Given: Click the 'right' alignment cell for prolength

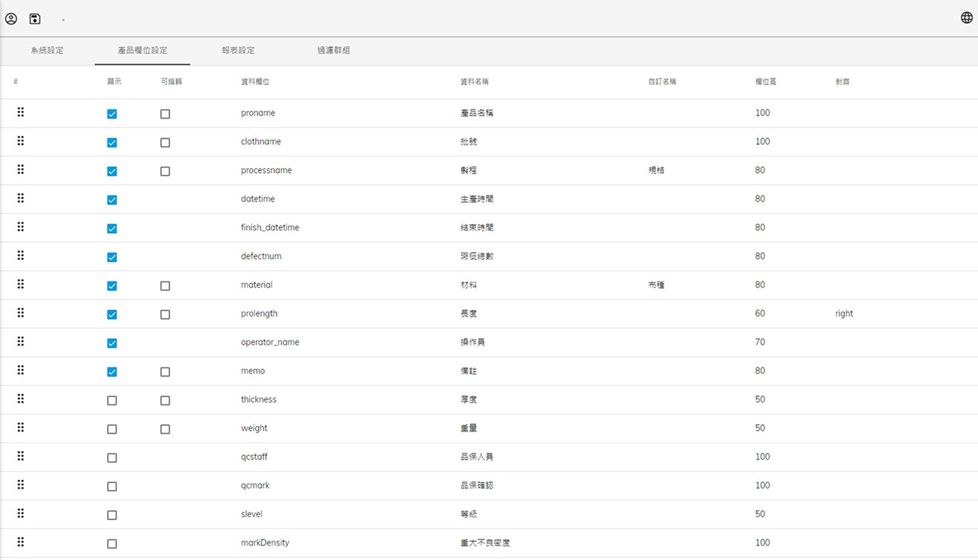Looking at the screenshot, I should point(844,313).
